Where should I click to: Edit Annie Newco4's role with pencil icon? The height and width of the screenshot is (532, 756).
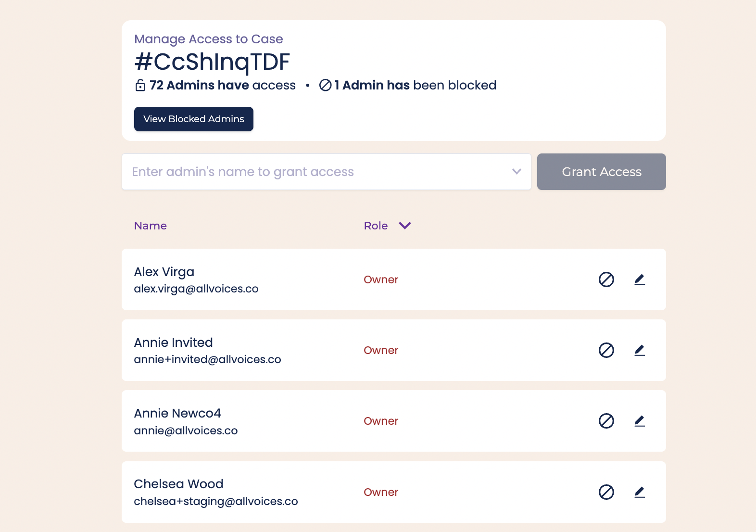click(x=640, y=421)
